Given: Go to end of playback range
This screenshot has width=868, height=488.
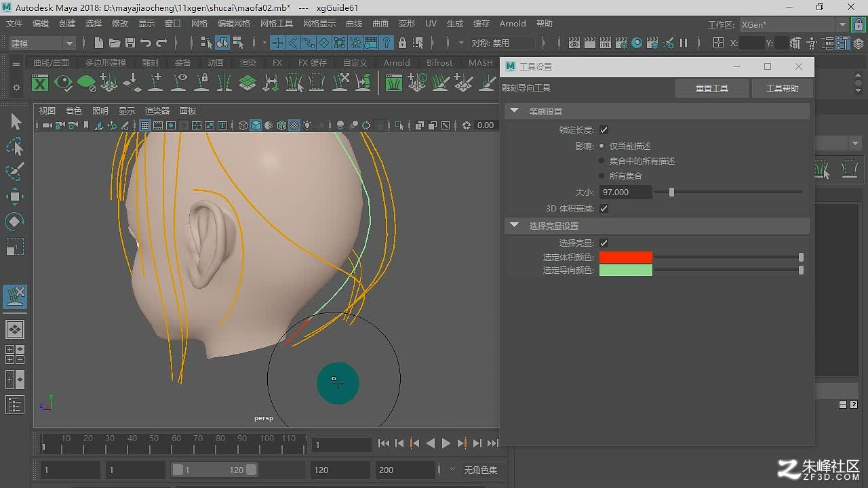Looking at the screenshot, I should pos(493,443).
